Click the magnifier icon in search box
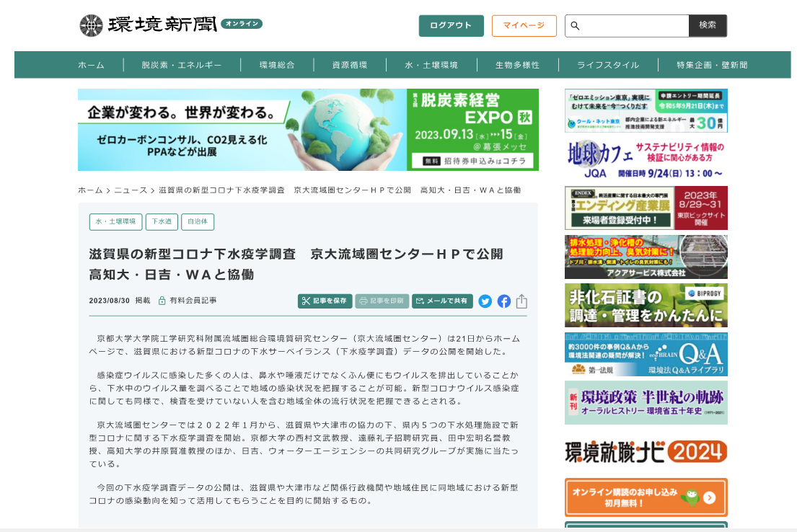This screenshot has height=532, width=797. click(575, 26)
